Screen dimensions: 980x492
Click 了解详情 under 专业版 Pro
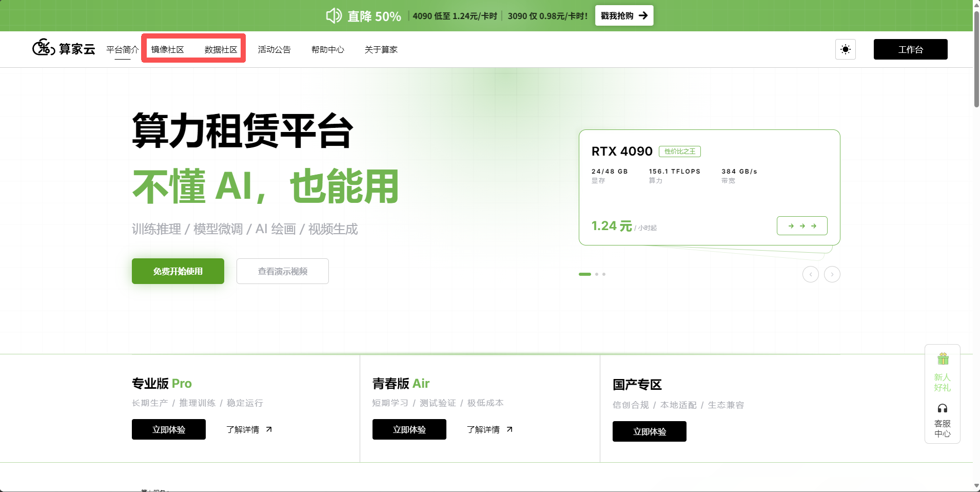click(249, 429)
